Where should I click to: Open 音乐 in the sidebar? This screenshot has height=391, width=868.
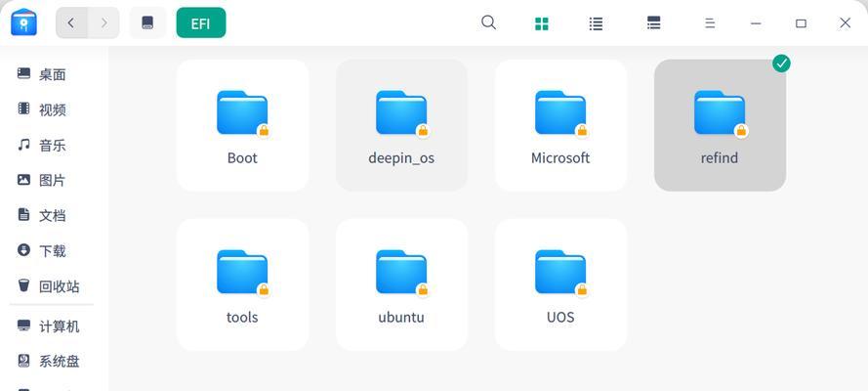[54, 145]
